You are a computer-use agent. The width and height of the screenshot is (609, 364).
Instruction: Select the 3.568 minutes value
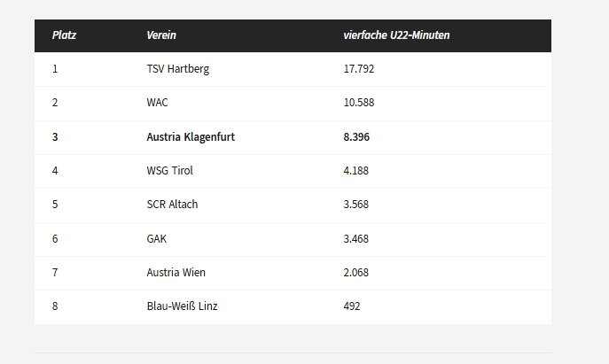coord(356,205)
